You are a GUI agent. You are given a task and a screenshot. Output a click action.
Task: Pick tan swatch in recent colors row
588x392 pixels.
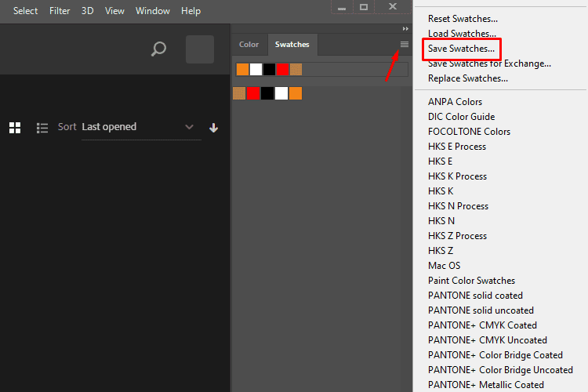pyautogui.click(x=296, y=70)
